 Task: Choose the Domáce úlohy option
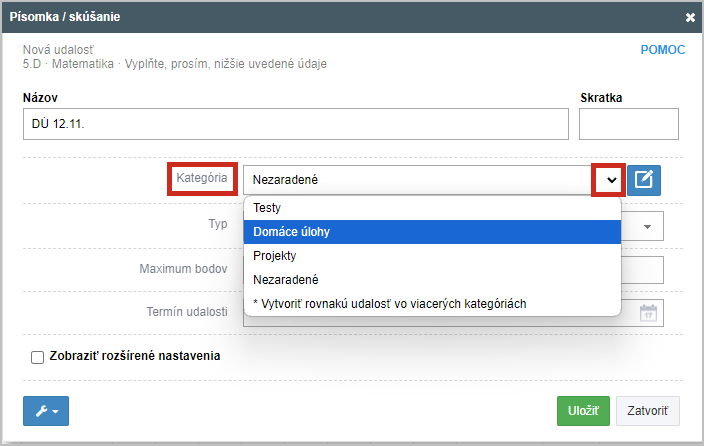[x=432, y=232]
